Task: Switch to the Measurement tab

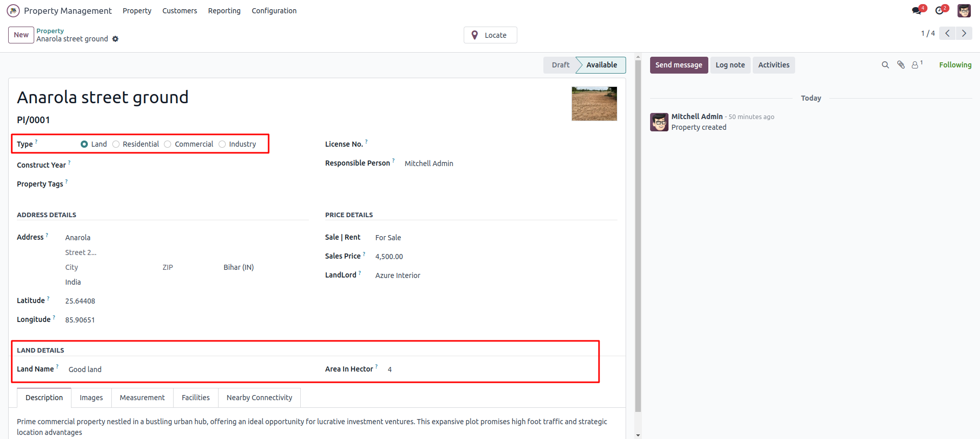Action: pyautogui.click(x=142, y=398)
